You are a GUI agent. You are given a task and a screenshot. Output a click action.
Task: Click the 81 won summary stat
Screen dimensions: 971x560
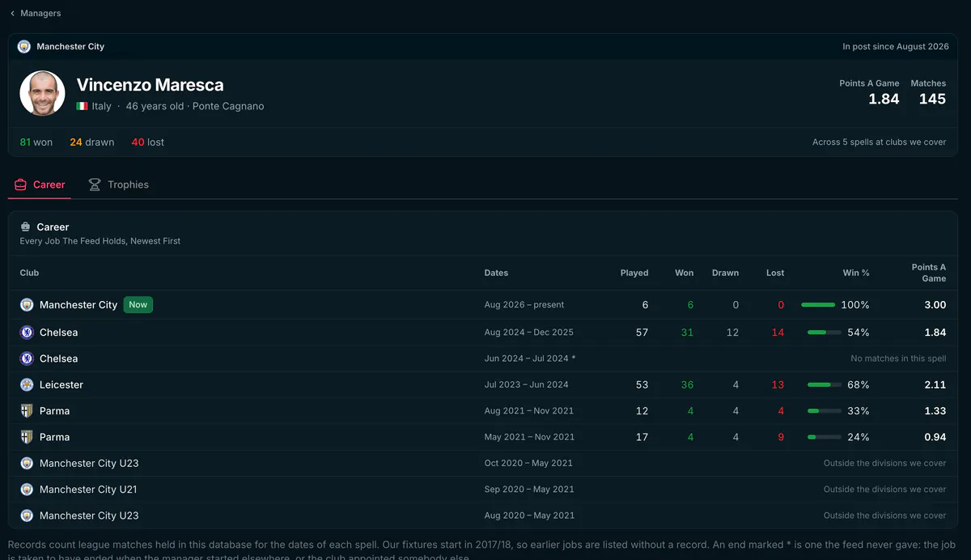36,142
